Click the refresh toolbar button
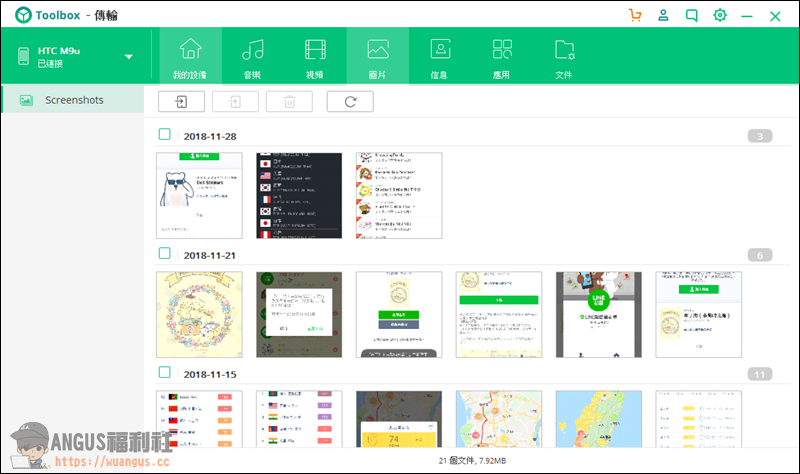 350,102
